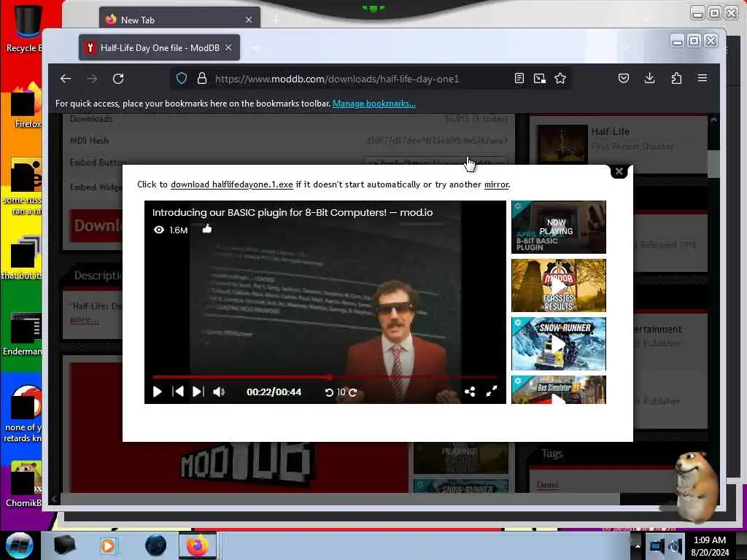The height and width of the screenshot is (560, 747).
Task: Open the Firefox downloads arrow icon
Action: click(649, 78)
